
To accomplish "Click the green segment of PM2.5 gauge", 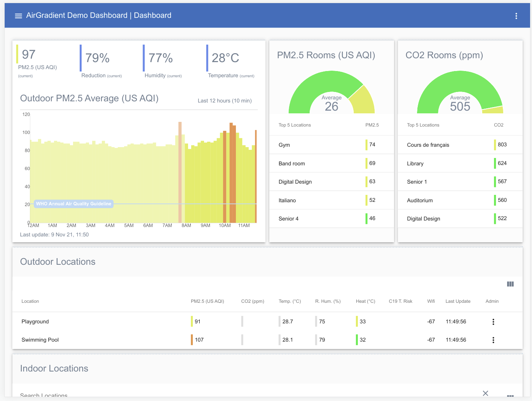I will [311, 85].
